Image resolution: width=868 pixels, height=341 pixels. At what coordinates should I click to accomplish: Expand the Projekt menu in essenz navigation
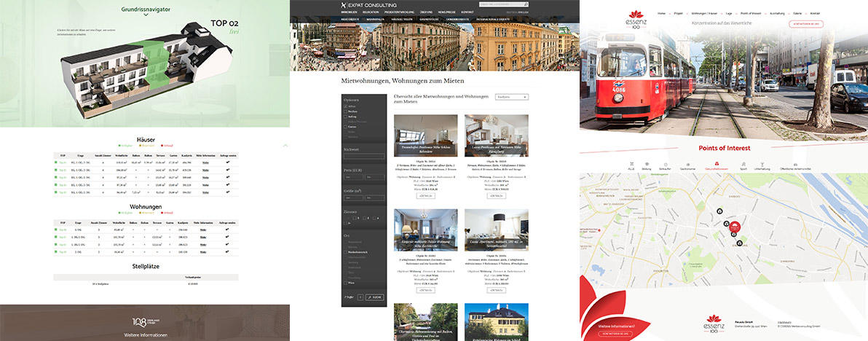679,13
